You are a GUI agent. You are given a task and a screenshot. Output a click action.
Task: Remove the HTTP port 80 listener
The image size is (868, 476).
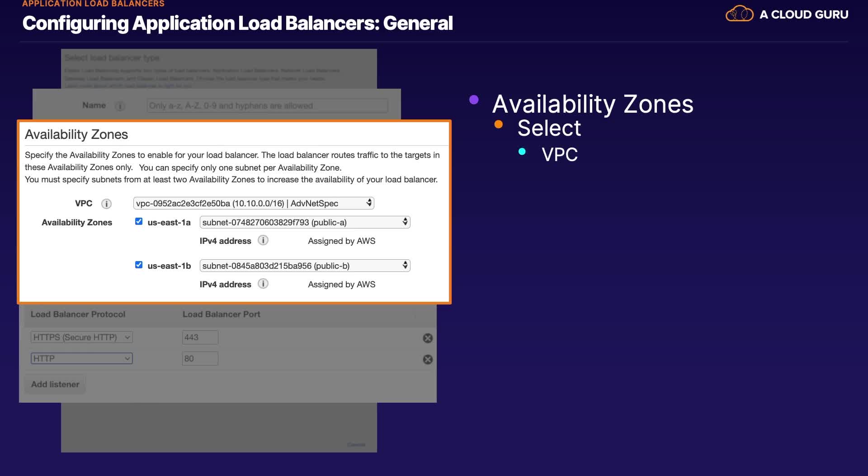click(428, 359)
